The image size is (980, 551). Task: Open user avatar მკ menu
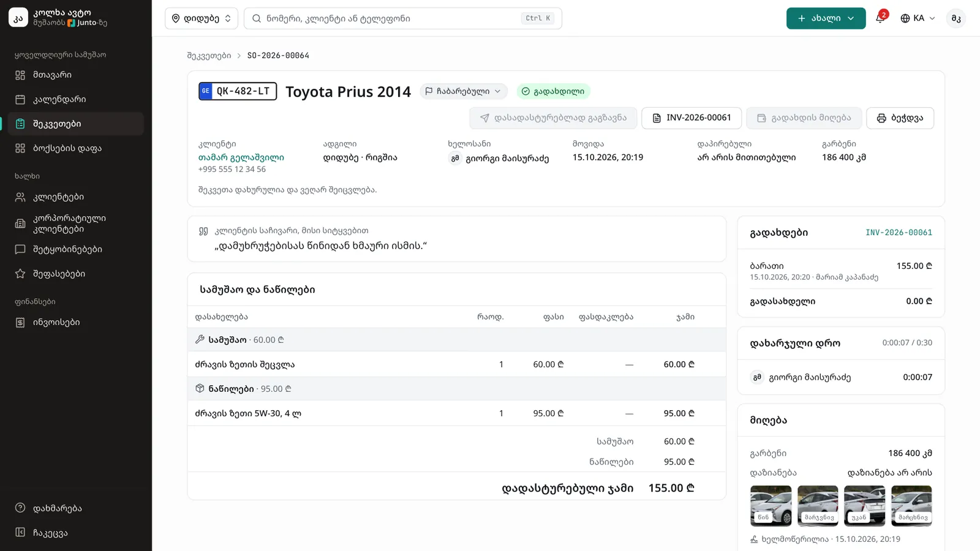click(x=956, y=18)
